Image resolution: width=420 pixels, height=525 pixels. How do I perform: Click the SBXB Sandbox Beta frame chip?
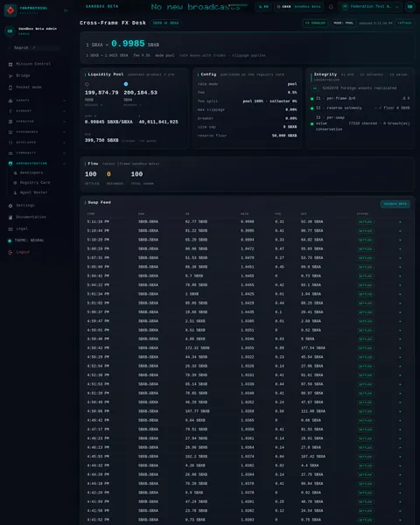298,7
